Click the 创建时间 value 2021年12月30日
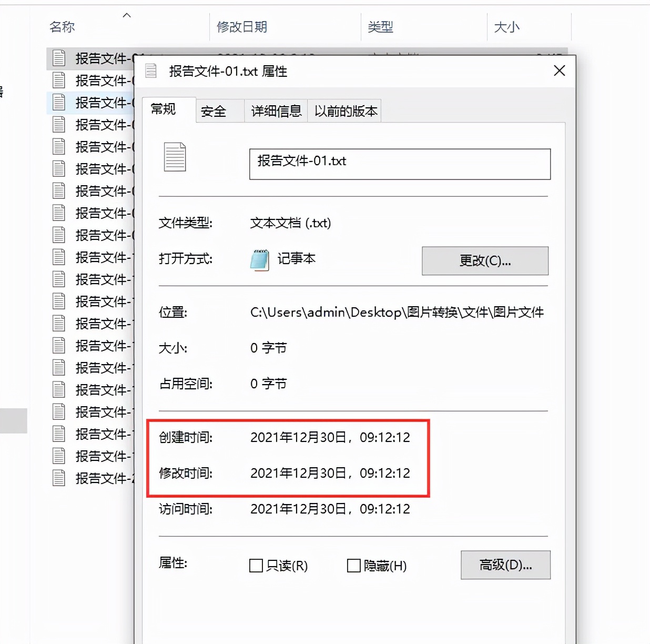650x644 pixels. pyautogui.click(x=330, y=437)
